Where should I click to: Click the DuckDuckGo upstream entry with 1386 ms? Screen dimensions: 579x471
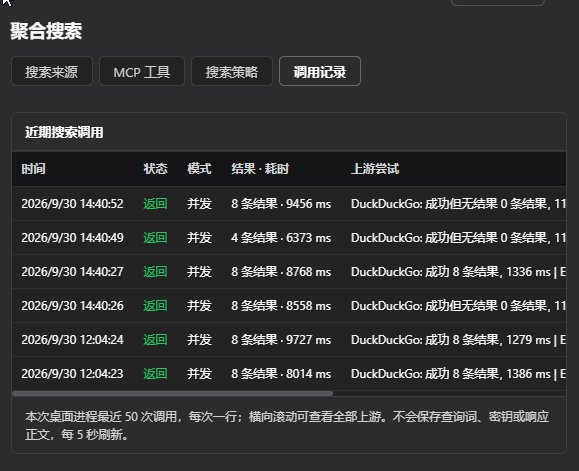458,374
